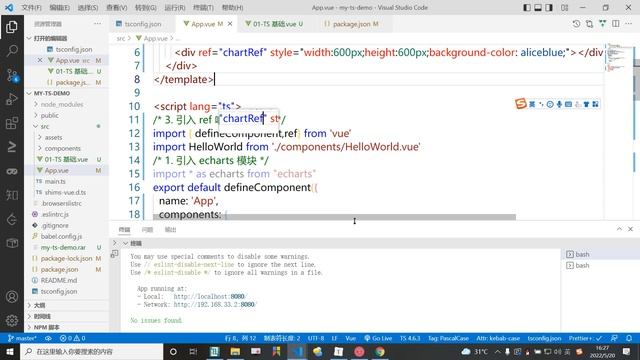Open Explorer panel more actions ellipsis
The image size is (640, 360).
tap(97, 24)
